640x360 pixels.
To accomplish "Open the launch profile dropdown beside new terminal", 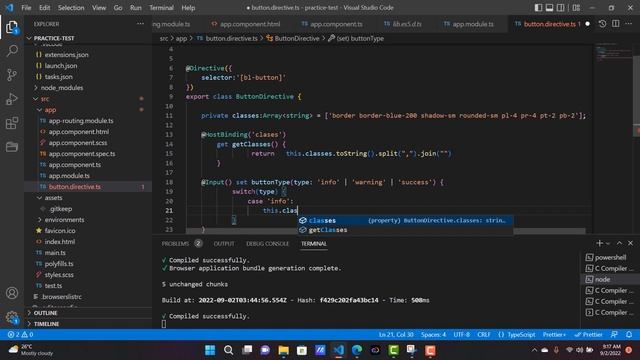I will coord(608,244).
